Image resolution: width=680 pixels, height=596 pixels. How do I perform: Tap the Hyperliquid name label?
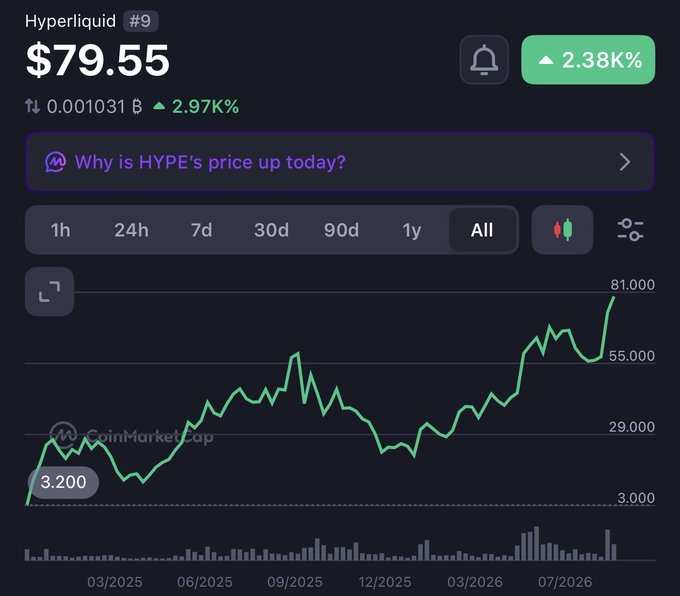coord(70,21)
